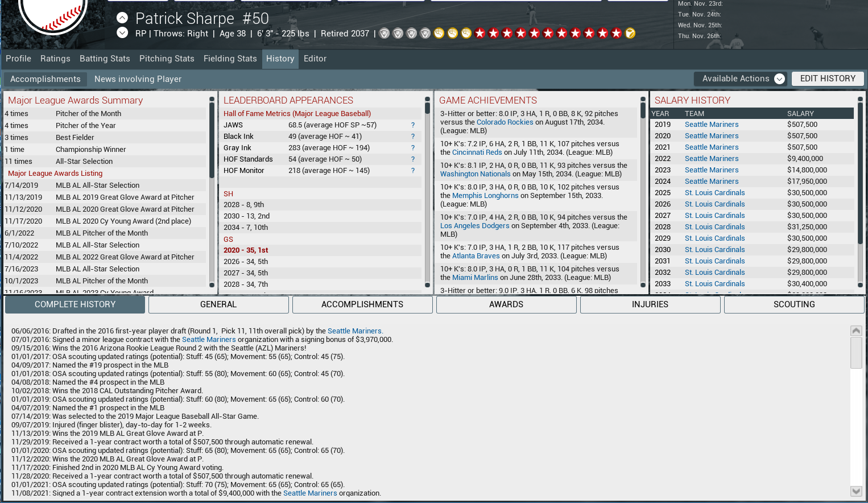Click the down arrow below player name
This screenshot has height=503, width=868.
click(x=122, y=32)
